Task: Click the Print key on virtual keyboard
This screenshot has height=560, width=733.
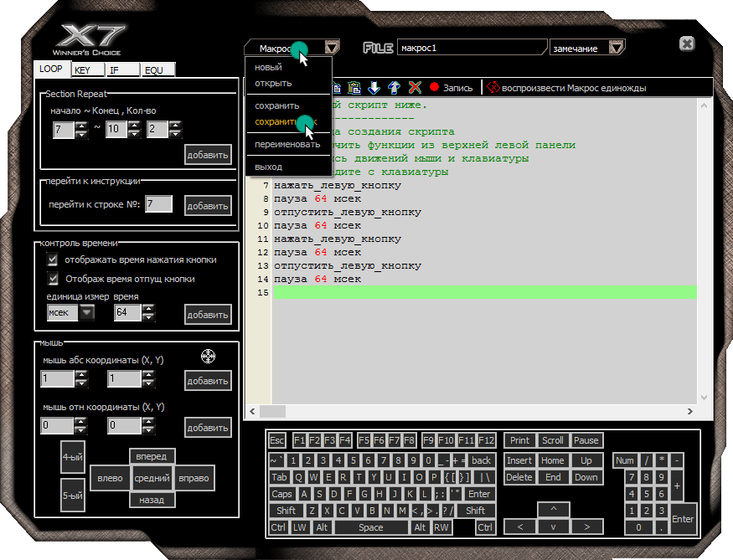Action: point(519,440)
